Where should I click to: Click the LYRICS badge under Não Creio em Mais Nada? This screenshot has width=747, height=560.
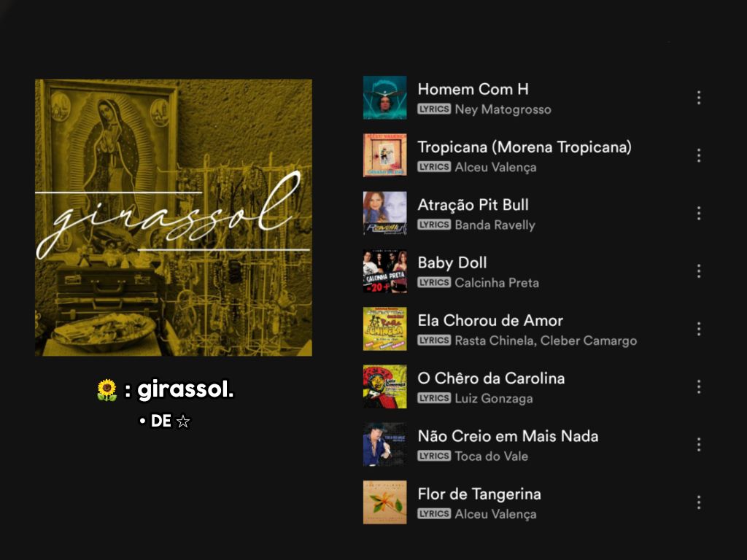point(434,456)
